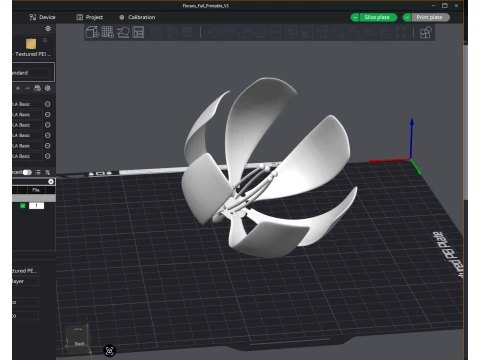480x360 pixels.
Task: Click the compare presets icon beside the list icon
Action: (x=48, y=172)
